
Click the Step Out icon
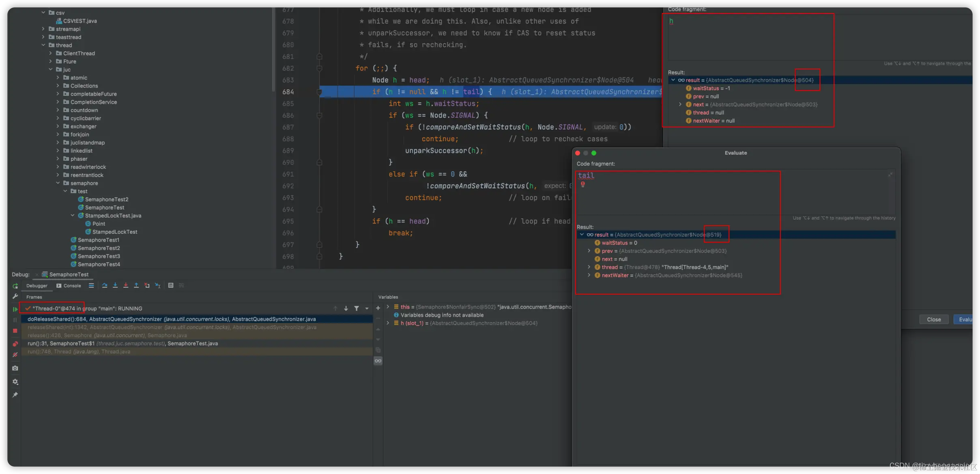click(x=136, y=285)
